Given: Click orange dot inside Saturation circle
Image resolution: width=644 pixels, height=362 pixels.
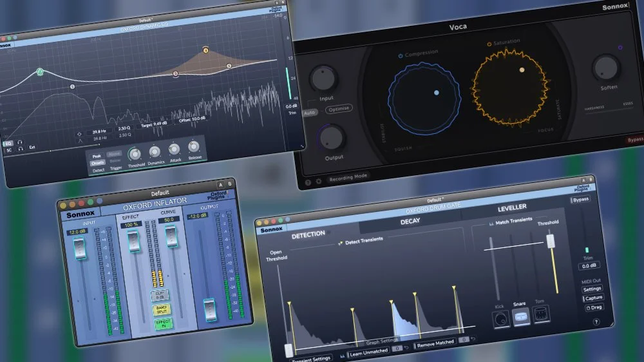Looking at the screenshot, I should (x=522, y=70).
